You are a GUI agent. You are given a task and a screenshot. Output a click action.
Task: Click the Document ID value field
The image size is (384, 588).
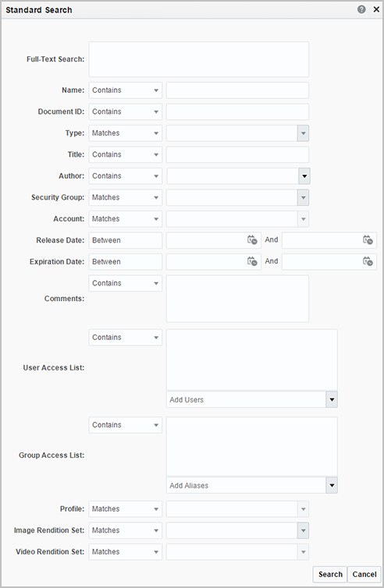point(237,112)
